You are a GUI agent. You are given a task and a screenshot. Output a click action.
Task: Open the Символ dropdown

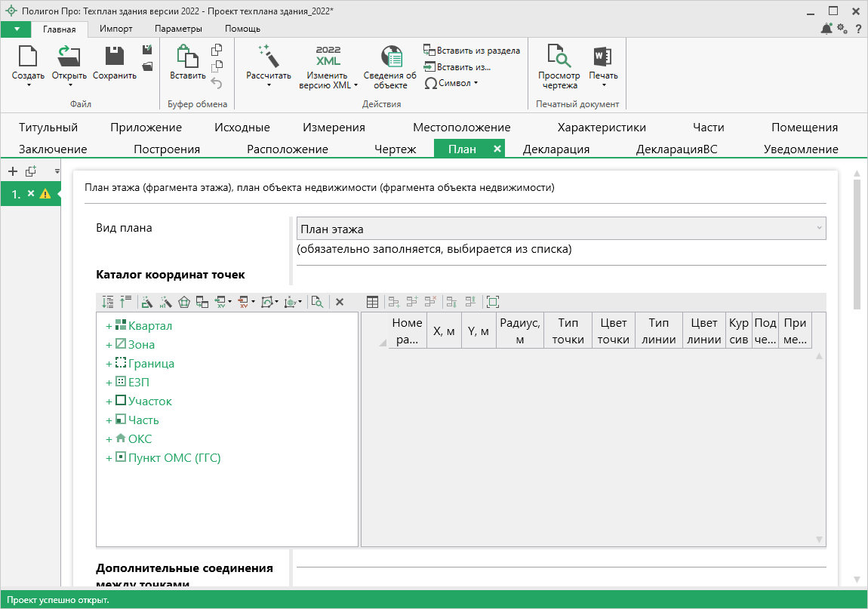(451, 83)
